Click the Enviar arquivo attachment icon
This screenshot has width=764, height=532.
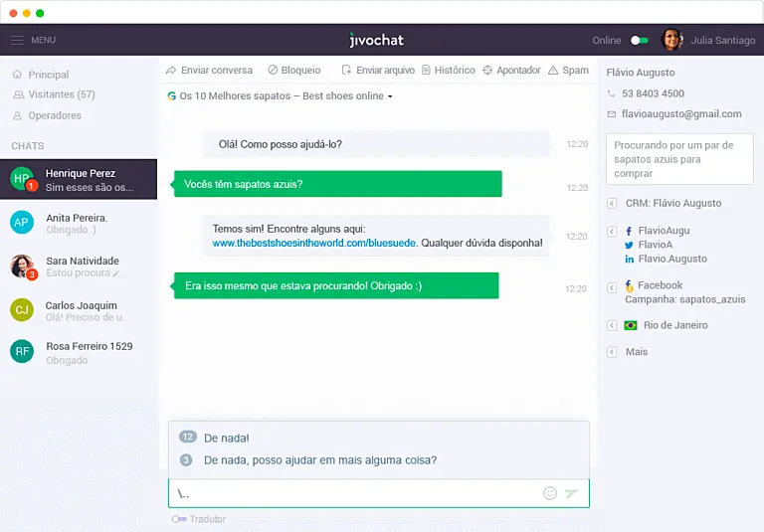346,71
